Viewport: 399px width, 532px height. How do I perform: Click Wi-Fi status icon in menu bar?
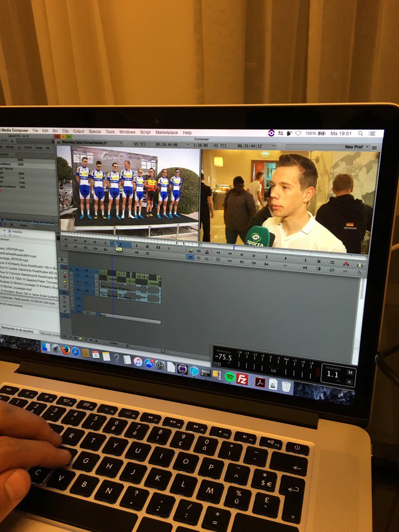point(298,134)
